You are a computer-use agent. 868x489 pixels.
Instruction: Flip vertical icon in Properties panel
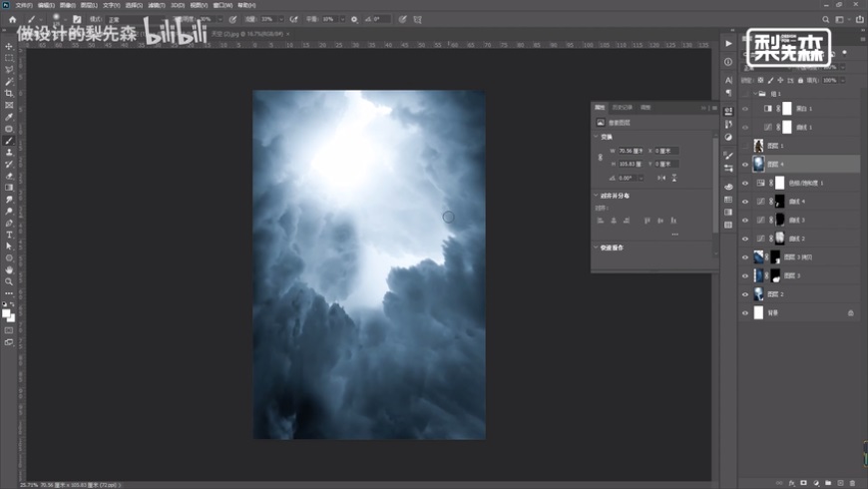(x=674, y=178)
